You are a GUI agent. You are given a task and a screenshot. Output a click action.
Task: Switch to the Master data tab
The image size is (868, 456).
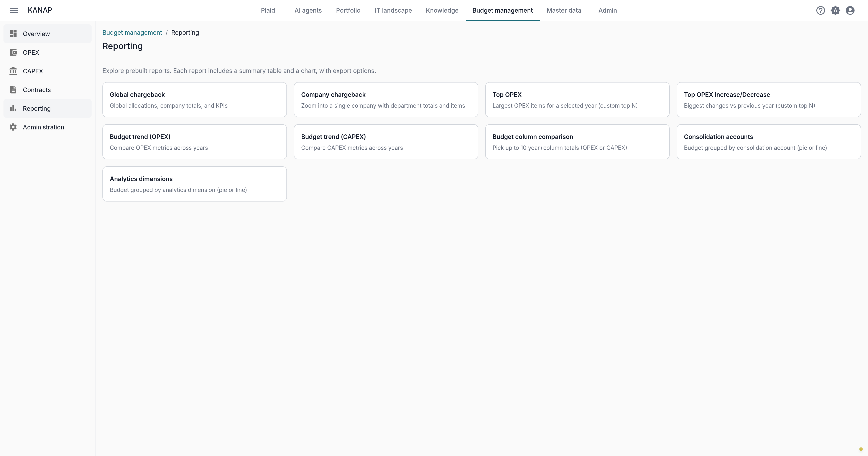564,10
